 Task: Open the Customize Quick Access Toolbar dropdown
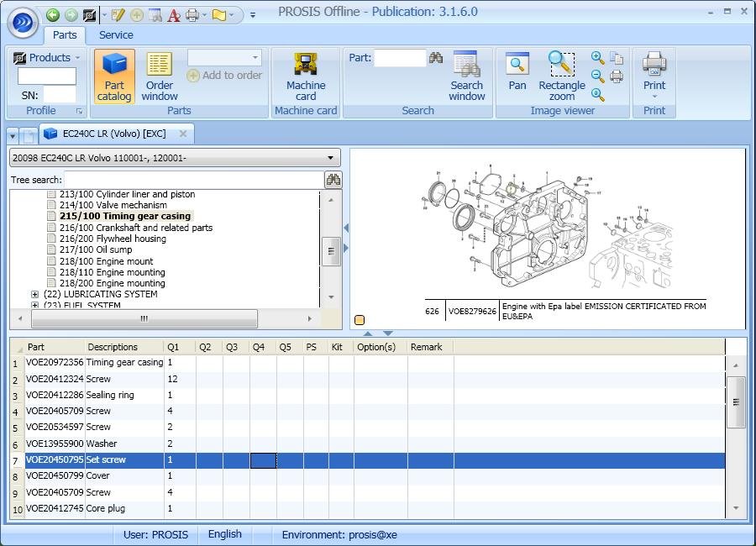pyautogui.click(x=253, y=15)
